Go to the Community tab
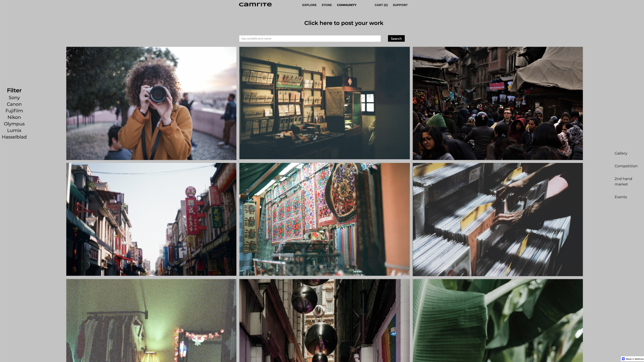 coord(346,5)
